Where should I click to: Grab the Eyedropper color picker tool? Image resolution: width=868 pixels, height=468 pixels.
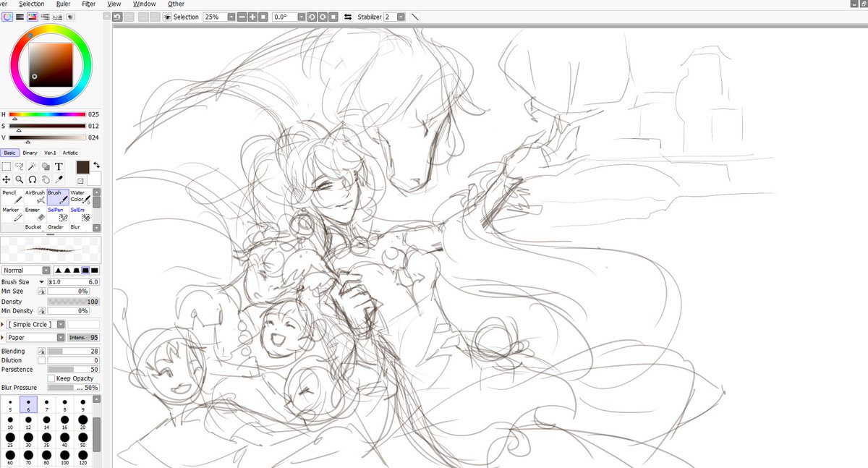click(59, 179)
